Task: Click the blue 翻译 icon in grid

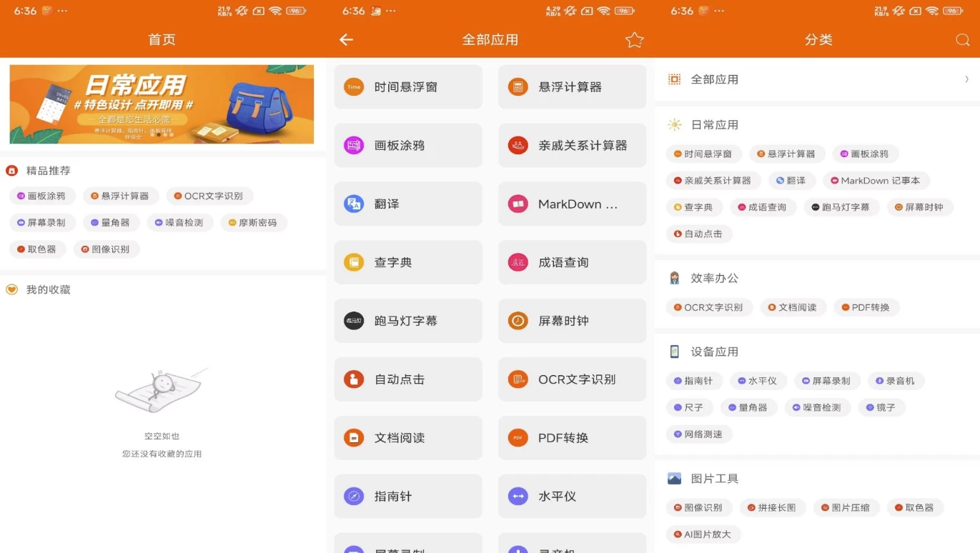Action: pos(354,204)
